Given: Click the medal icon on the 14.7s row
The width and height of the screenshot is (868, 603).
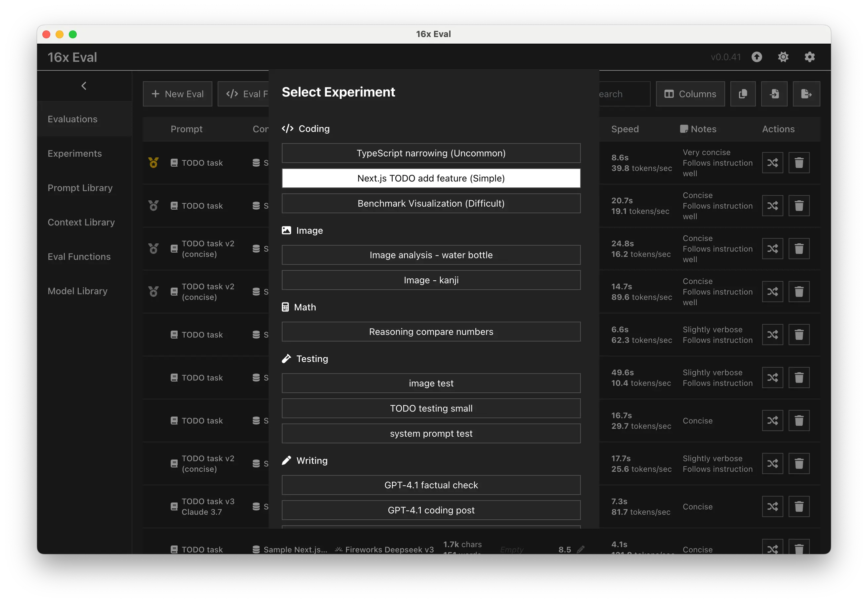Looking at the screenshot, I should click(153, 291).
